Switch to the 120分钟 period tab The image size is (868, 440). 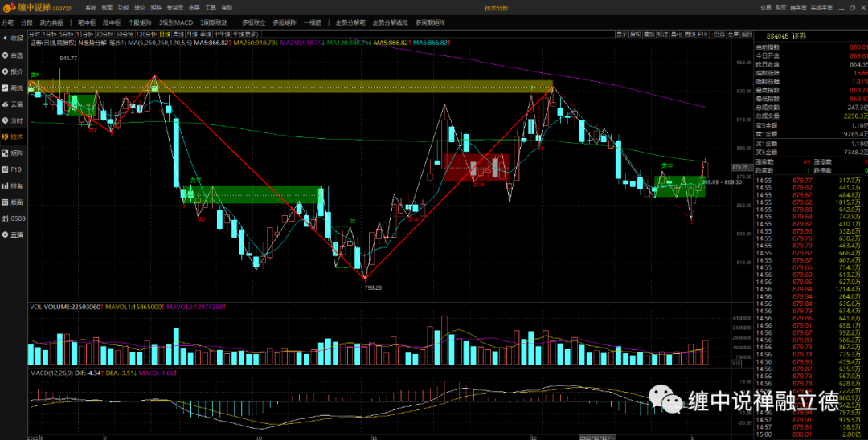(146, 35)
